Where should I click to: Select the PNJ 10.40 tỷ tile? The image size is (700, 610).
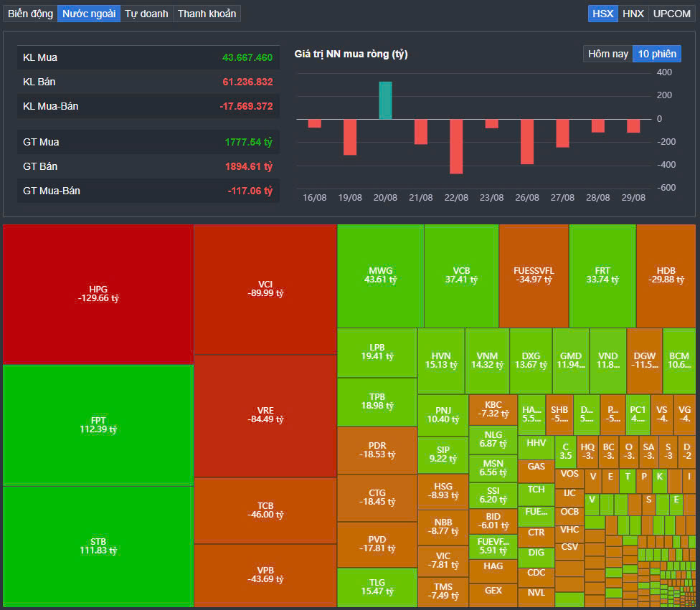click(x=443, y=415)
